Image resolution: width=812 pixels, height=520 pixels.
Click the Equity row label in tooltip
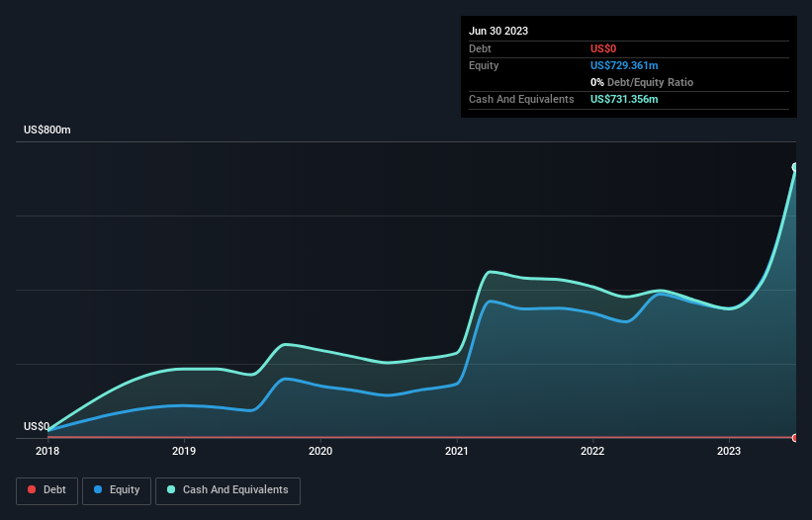pyautogui.click(x=484, y=65)
